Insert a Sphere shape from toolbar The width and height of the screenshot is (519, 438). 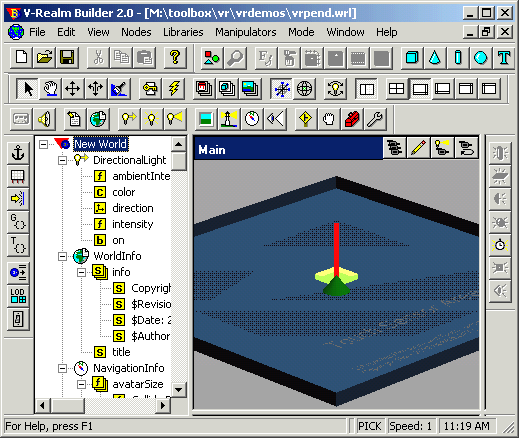481,58
